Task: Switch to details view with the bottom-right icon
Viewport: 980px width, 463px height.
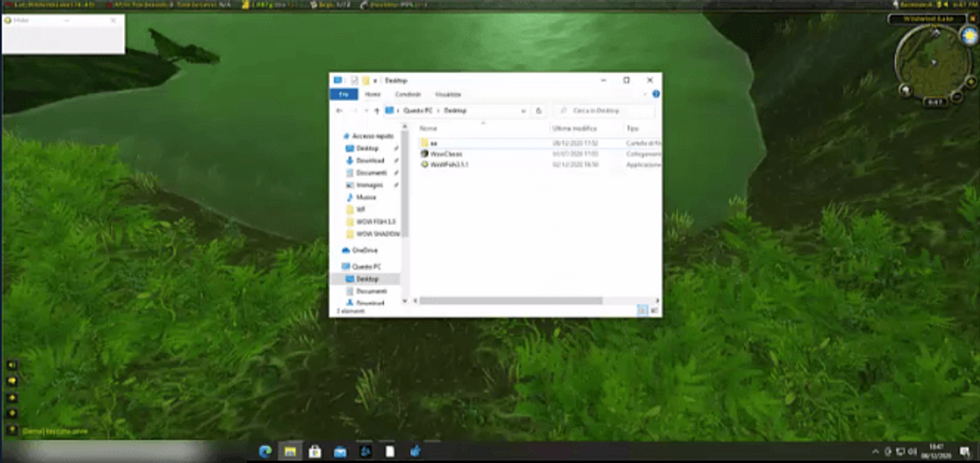Action: pyautogui.click(x=642, y=311)
